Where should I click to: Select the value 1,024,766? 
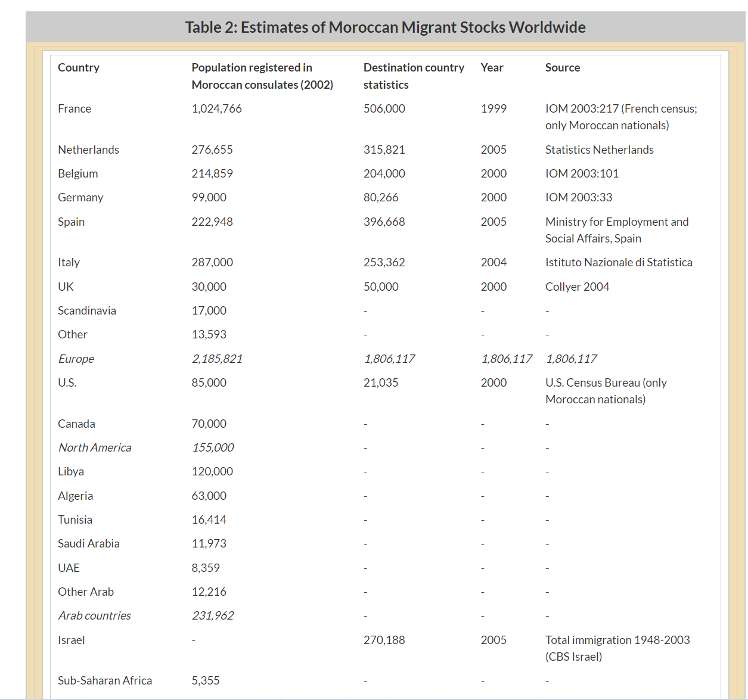click(x=217, y=108)
